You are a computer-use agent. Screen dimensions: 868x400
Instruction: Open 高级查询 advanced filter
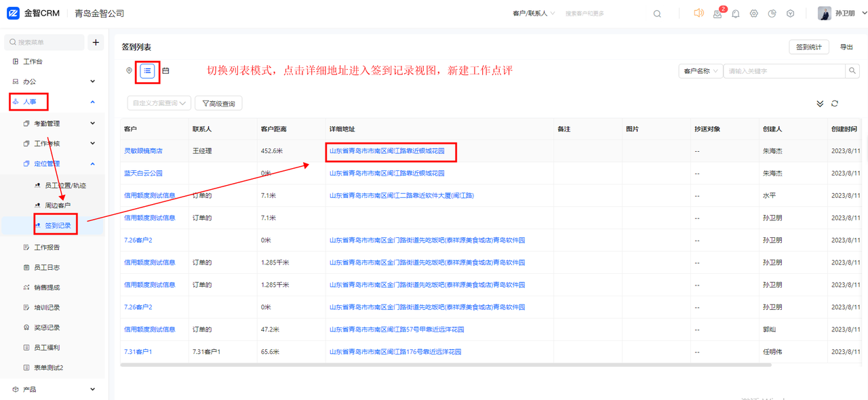tap(219, 104)
